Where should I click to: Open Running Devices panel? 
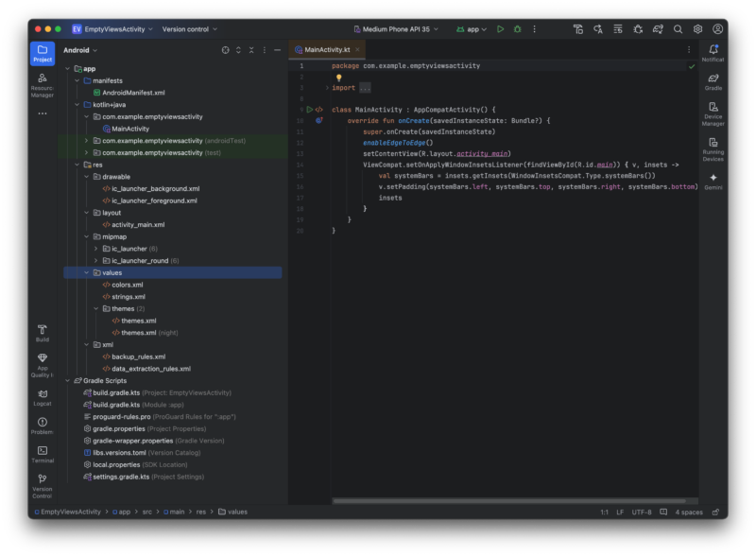click(713, 148)
